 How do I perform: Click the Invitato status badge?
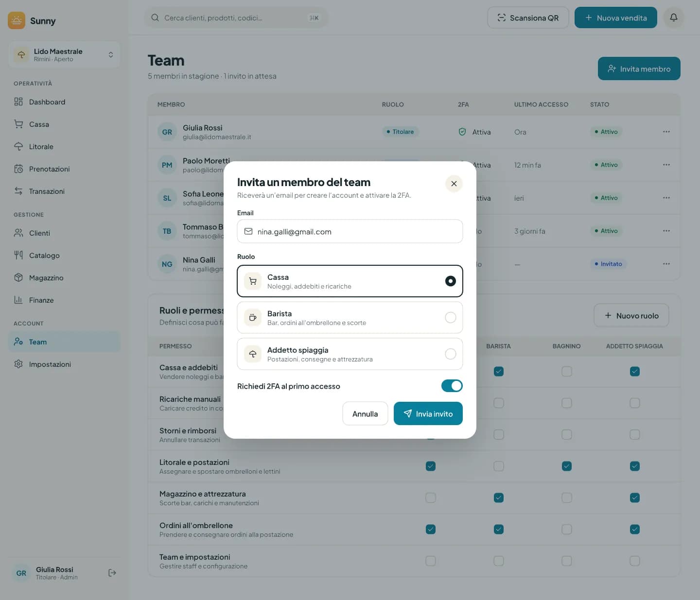click(608, 264)
